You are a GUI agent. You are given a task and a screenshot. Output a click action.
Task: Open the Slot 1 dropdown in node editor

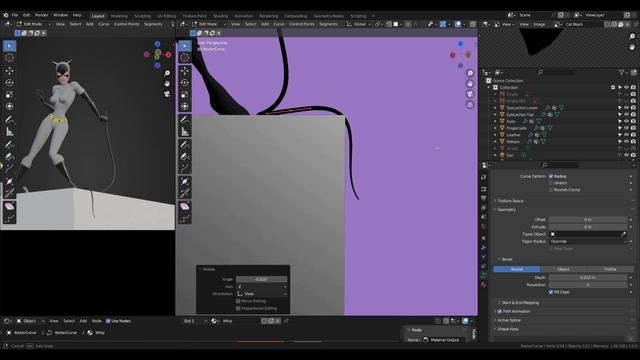coord(195,321)
